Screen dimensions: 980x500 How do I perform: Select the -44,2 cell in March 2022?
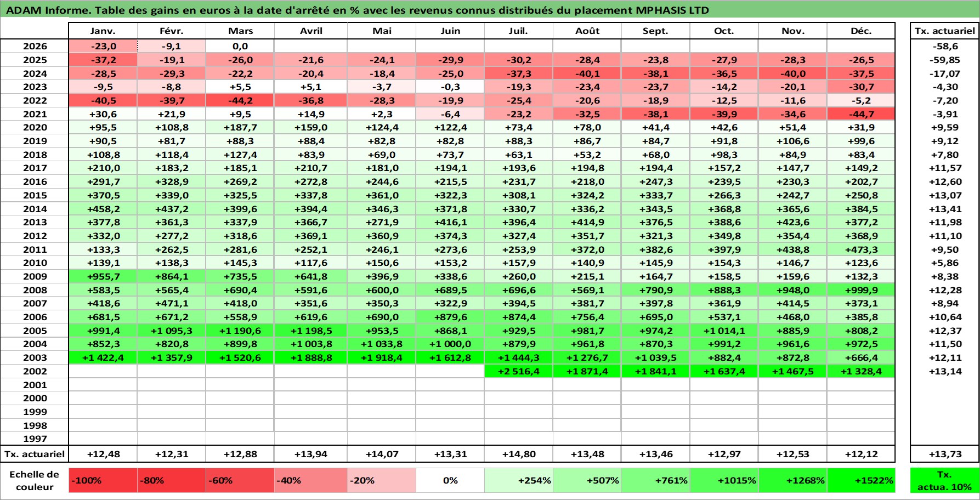pos(240,100)
